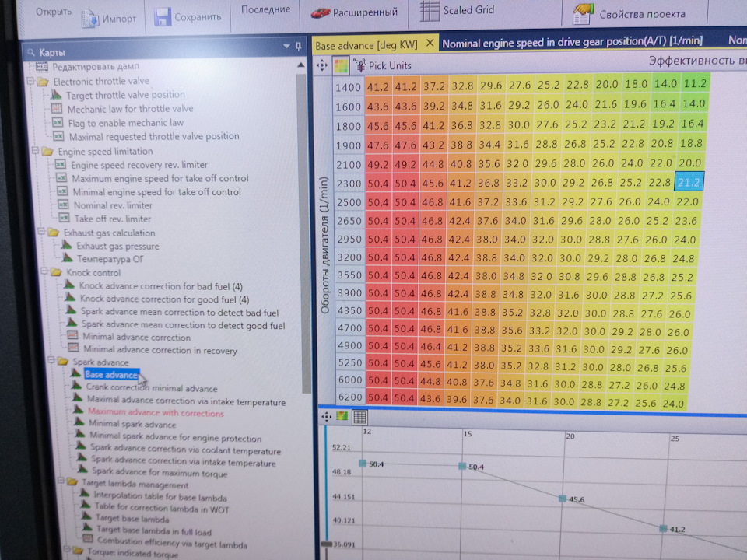Collapse Torque: indicated torque folder
The image size is (747, 560).
coord(66,550)
